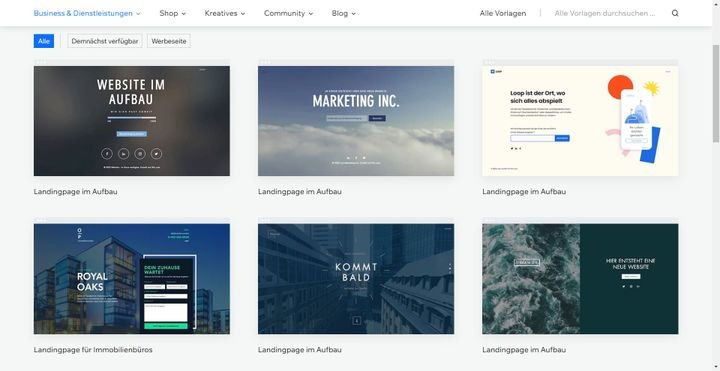The width and height of the screenshot is (720, 371).
Task: Click the blue submit button in Loop preview
Action: pos(562,138)
